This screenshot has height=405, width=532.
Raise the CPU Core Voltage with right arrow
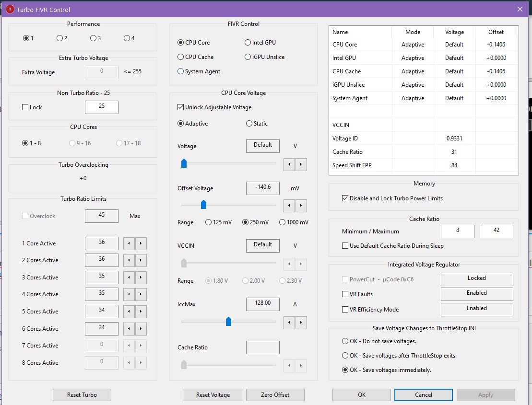pyautogui.click(x=301, y=164)
